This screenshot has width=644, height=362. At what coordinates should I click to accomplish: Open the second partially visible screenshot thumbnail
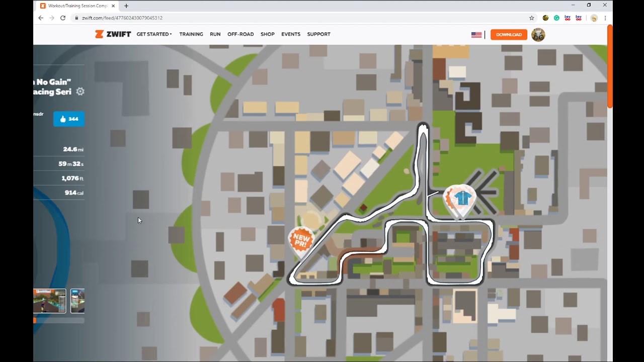[x=77, y=301]
